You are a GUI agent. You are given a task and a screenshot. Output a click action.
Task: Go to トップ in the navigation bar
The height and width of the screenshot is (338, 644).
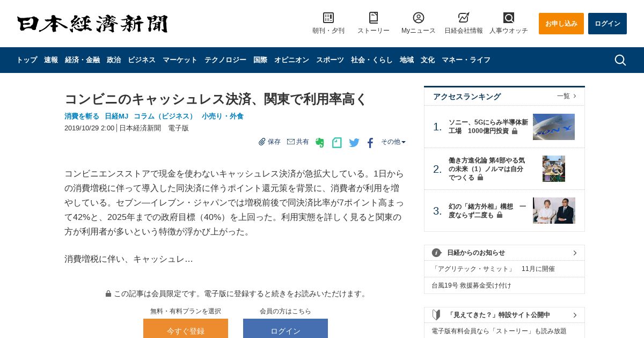[27, 60]
